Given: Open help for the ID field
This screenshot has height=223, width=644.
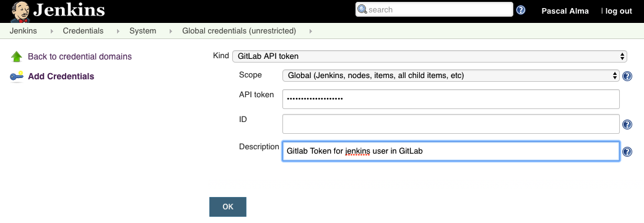Looking at the screenshot, I should pyautogui.click(x=627, y=125).
